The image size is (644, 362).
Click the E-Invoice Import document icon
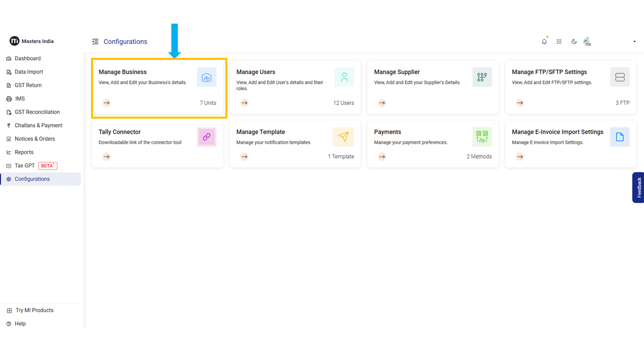620,137
